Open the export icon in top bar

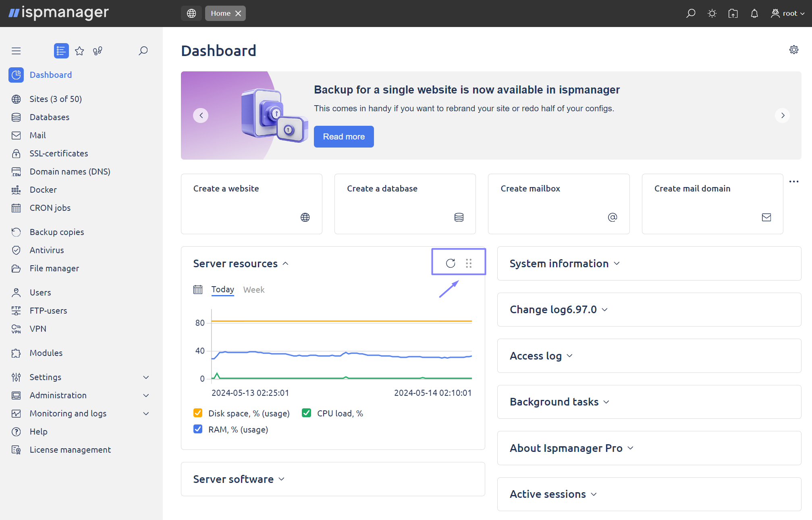[x=733, y=13]
